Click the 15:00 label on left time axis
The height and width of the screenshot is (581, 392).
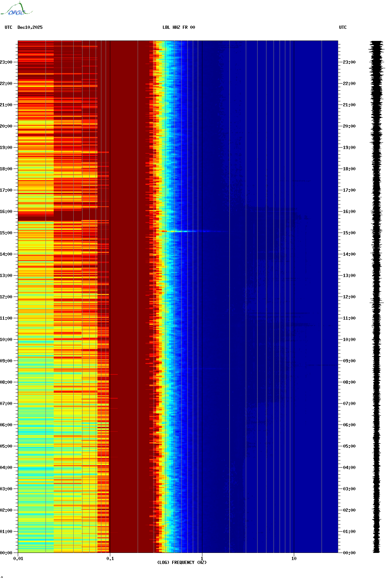(x=6, y=233)
